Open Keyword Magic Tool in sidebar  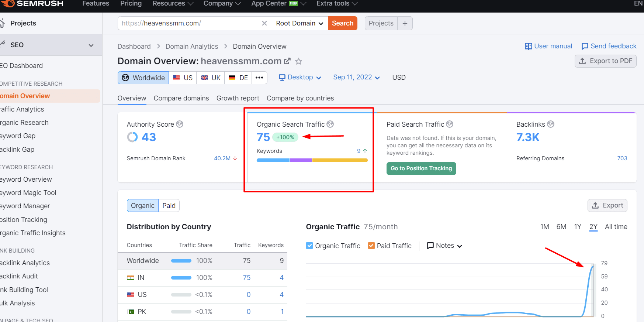tap(28, 193)
